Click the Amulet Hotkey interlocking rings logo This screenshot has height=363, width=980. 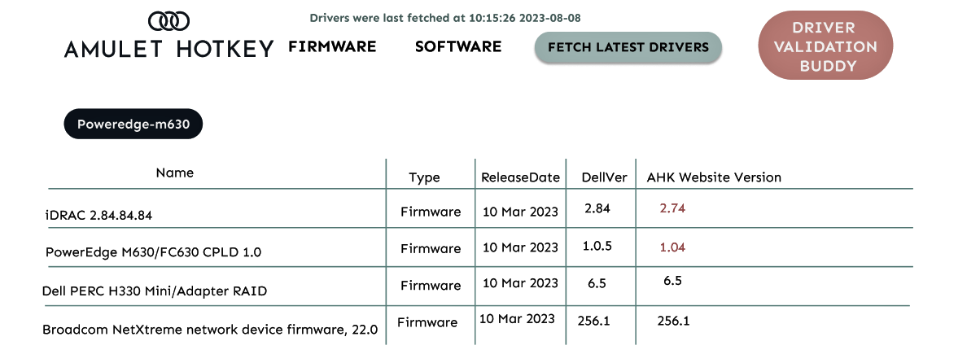[x=169, y=20]
